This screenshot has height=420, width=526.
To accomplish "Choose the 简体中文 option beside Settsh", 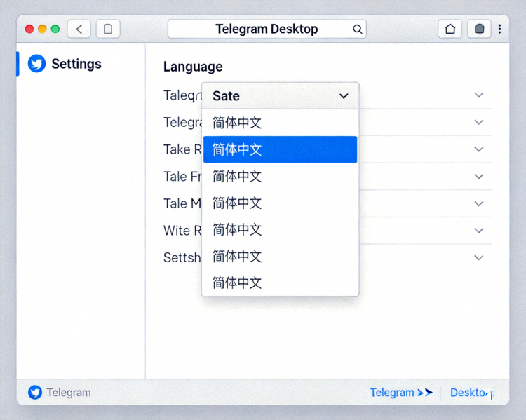I will click(280, 257).
